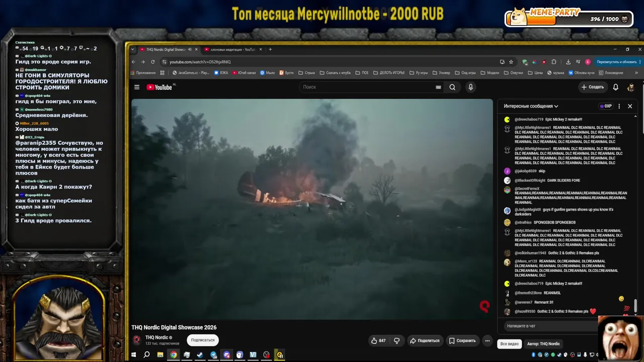Open the YouTube account avatar menu

[x=630, y=87]
